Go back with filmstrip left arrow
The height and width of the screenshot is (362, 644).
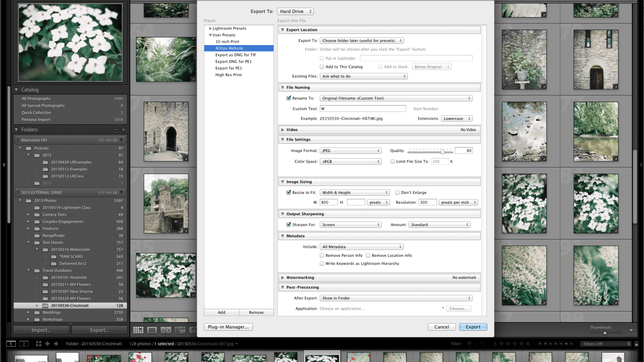coord(48,344)
